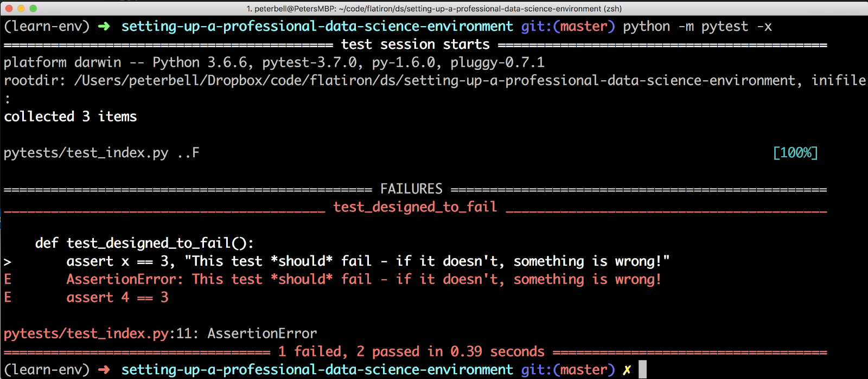
Task: Click the cyan [100%] progress indicator
Action: 795,153
